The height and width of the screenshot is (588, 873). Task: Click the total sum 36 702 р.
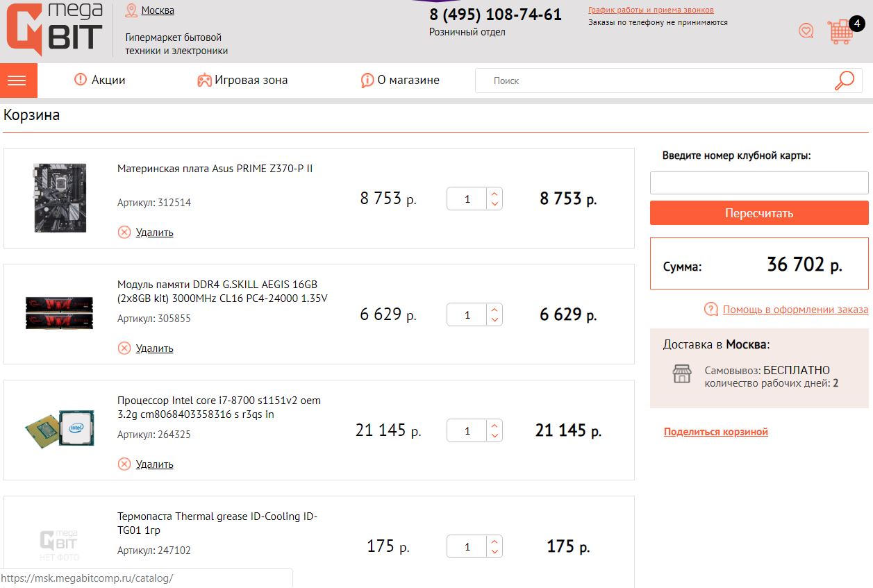(804, 264)
